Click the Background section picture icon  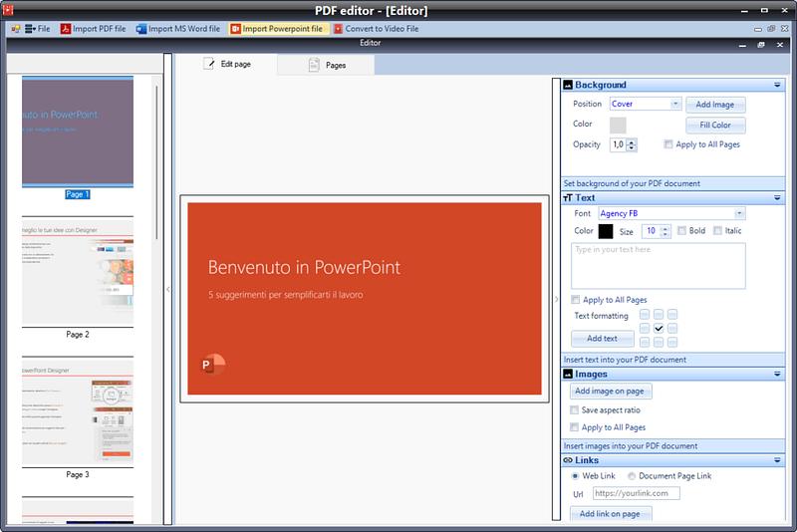[x=568, y=85]
